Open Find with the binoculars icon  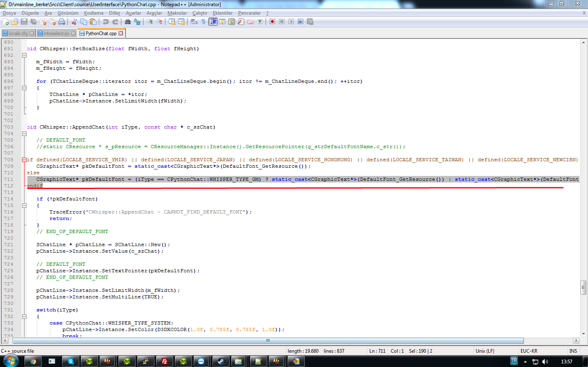point(128,22)
